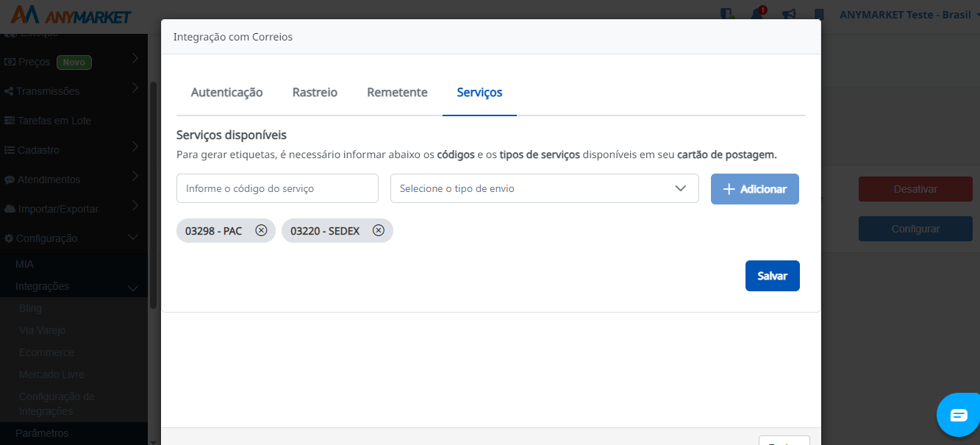
Task: Collapse the Configuração sidebar menu
Action: point(74,238)
